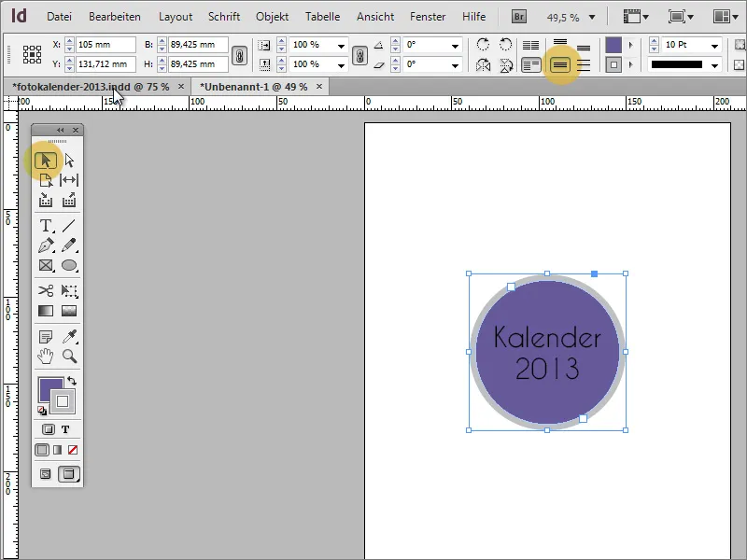
Task: Set formatting to affect text
Action: (x=65, y=429)
